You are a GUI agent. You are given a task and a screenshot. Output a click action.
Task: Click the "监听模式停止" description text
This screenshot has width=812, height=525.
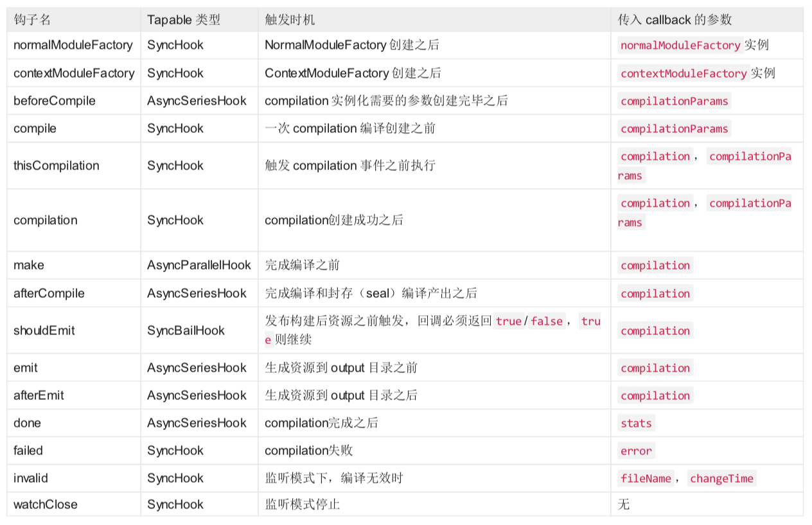pyautogui.click(x=303, y=504)
